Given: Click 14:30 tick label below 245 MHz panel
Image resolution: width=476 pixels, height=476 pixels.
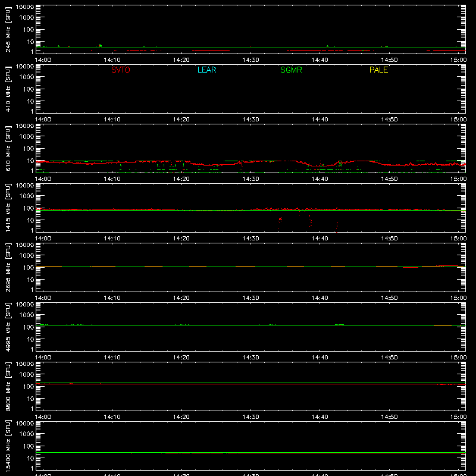Looking at the screenshot, I should 250,60.
